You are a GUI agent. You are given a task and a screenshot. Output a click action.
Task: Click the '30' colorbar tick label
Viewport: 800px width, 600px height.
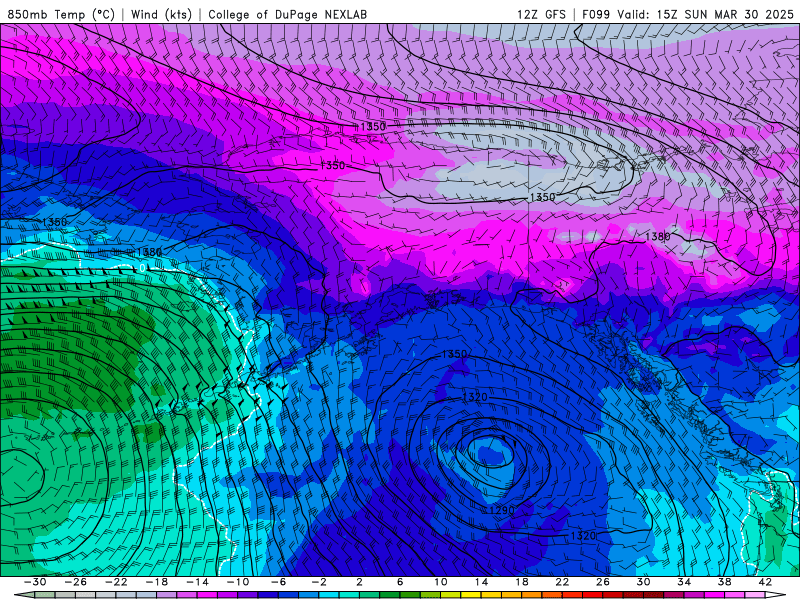point(643,582)
